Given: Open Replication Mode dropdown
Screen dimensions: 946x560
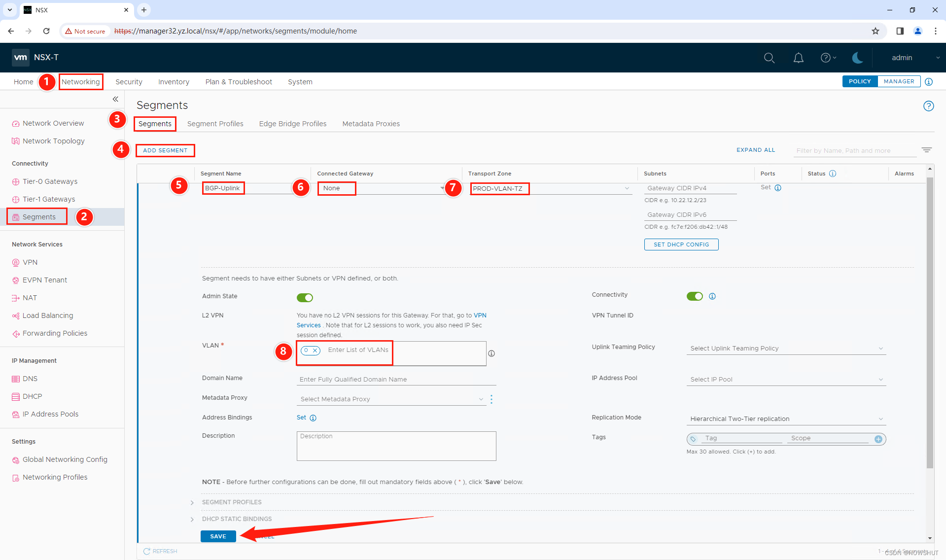Looking at the screenshot, I should coord(786,419).
